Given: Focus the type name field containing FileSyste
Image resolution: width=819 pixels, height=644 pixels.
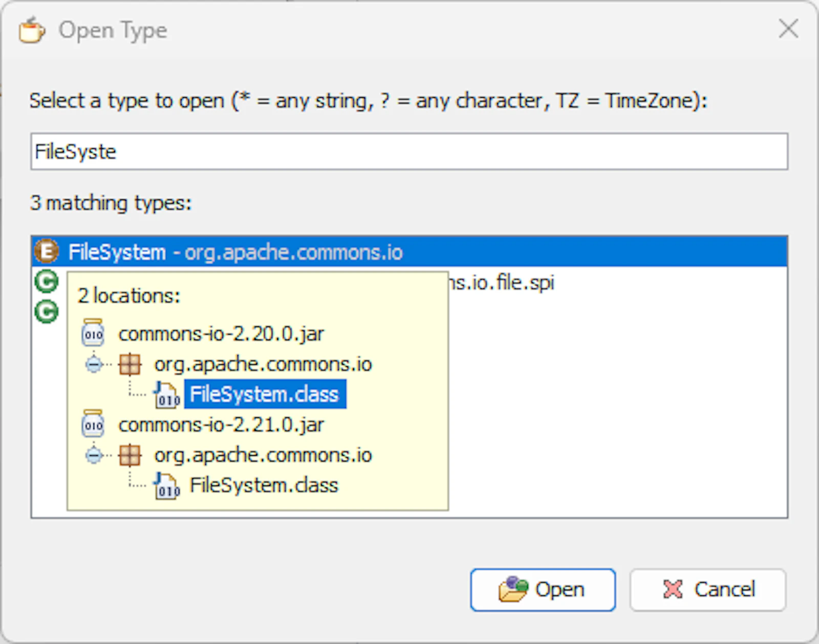Looking at the screenshot, I should coord(409,151).
